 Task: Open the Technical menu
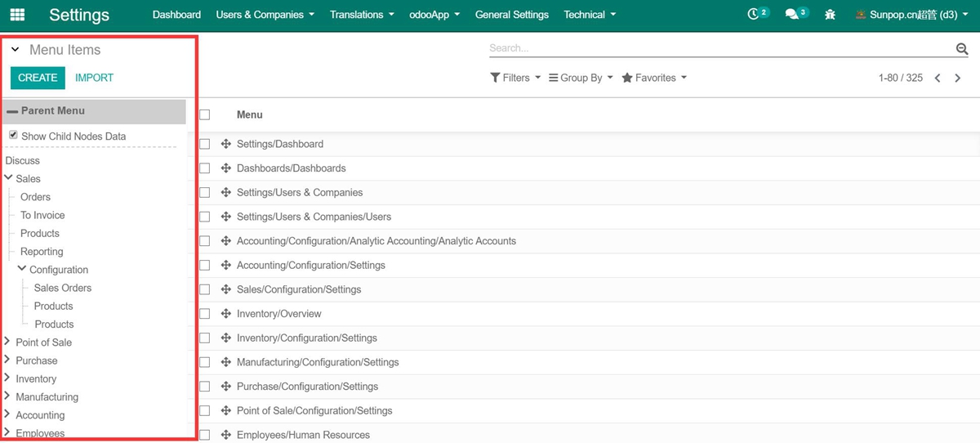point(590,15)
